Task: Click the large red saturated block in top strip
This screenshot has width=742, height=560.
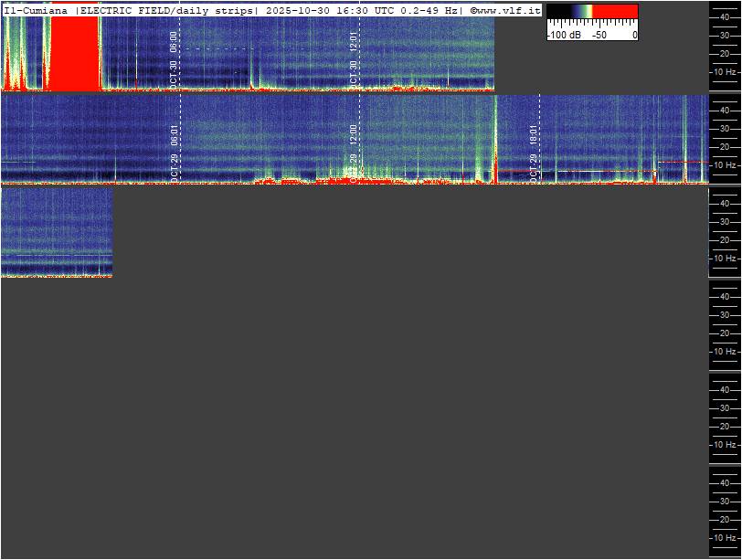Action: coord(74,53)
